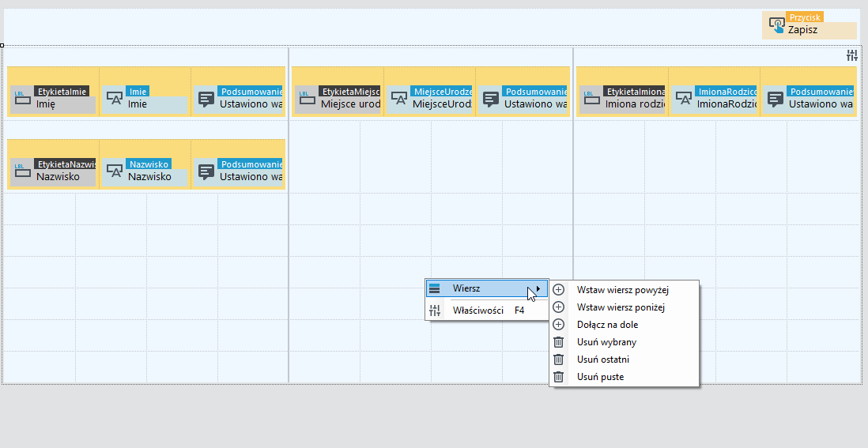Choose Dołącz na dole option
The width and height of the screenshot is (868, 448).
[x=624, y=325]
